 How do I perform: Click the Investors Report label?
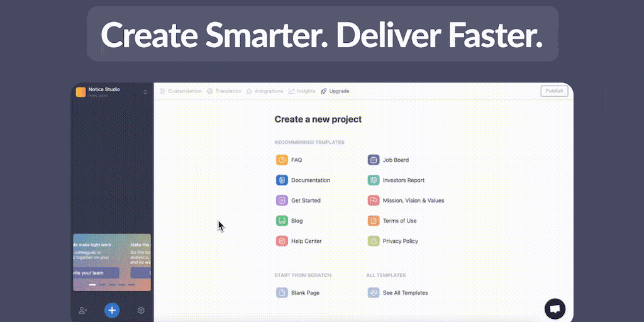click(404, 180)
